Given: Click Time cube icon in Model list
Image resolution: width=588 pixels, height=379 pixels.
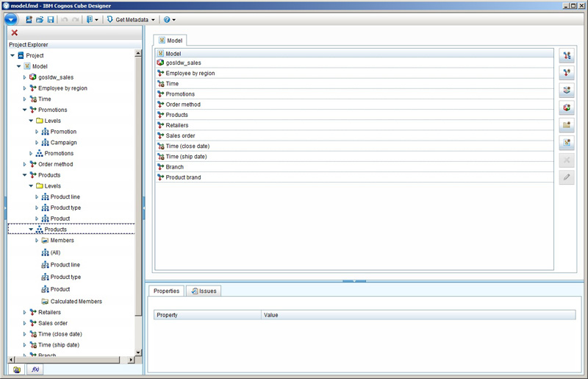Looking at the screenshot, I should click(160, 83).
